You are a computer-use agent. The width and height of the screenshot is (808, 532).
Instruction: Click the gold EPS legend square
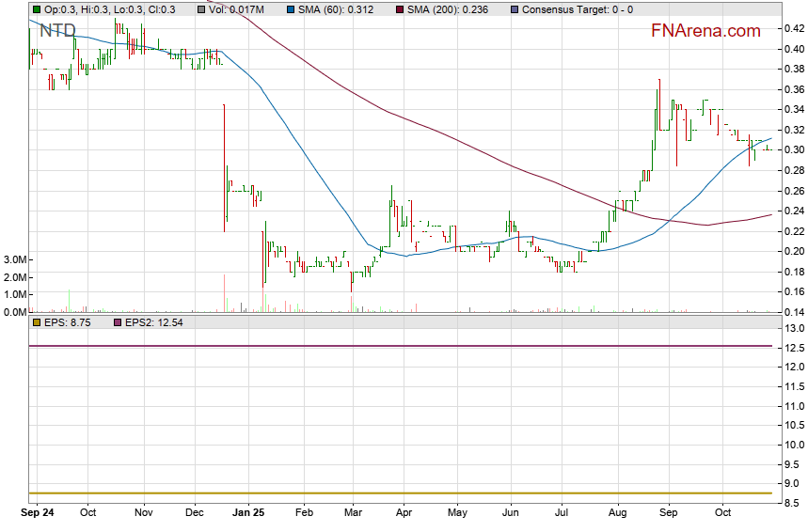[36, 322]
